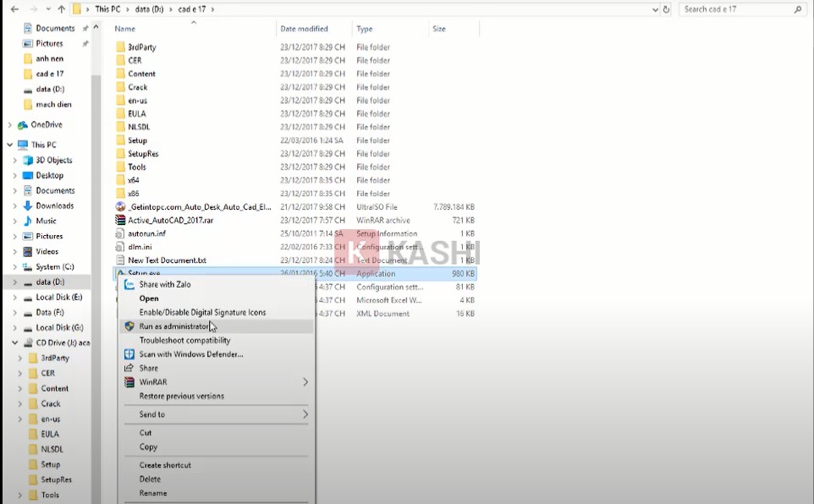
Task: Click the WinRAR icon in context menu
Action: [129, 382]
